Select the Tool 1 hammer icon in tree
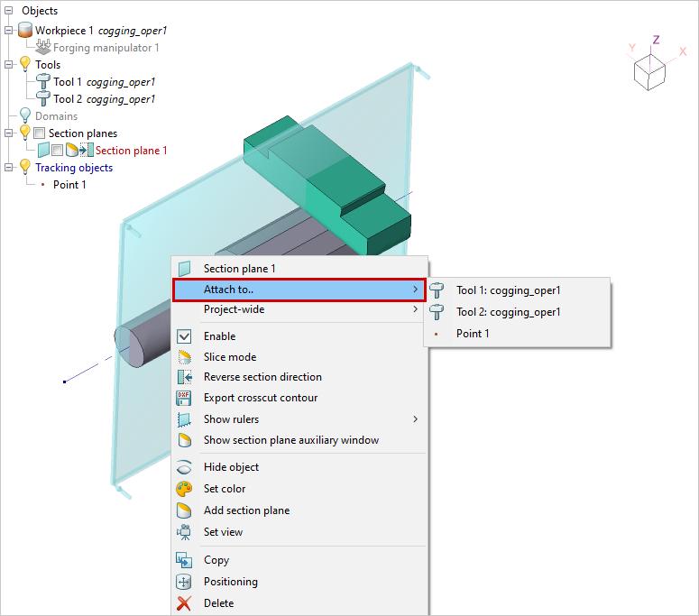 [42, 82]
